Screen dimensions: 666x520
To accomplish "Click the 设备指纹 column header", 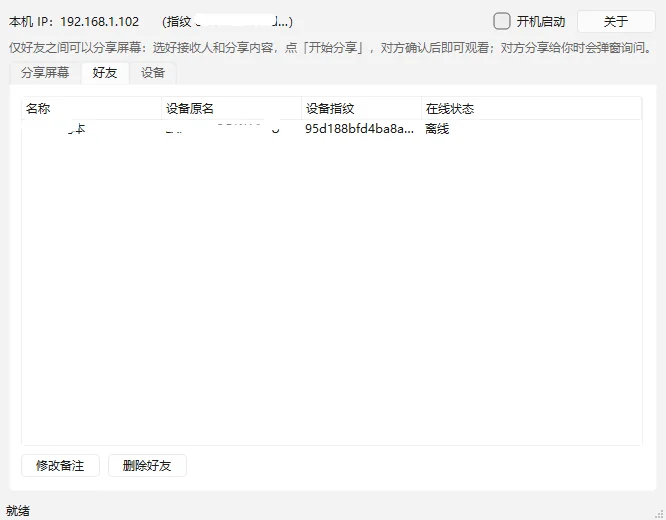I will (361, 109).
